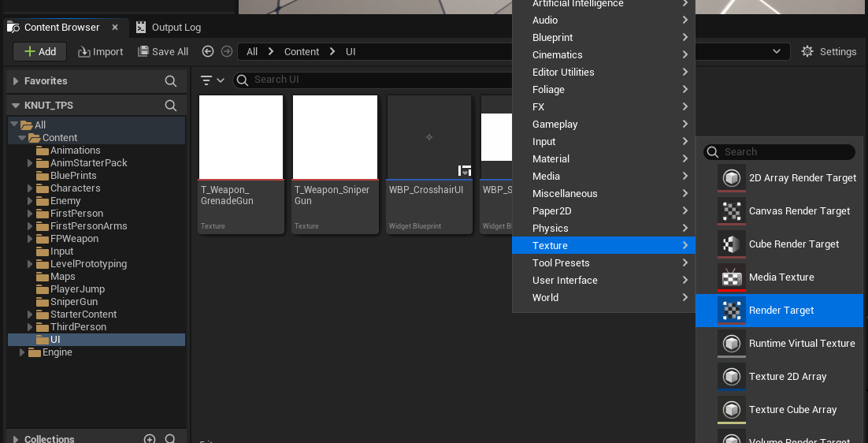
Task: Open Content Browser Settings gear
Action: coord(807,51)
